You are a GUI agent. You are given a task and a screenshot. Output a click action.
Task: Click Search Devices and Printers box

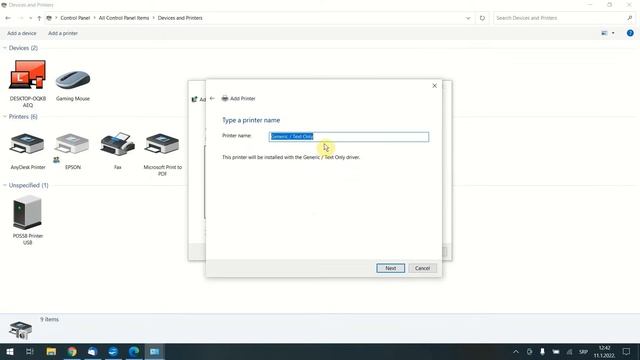click(x=559, y=18)
